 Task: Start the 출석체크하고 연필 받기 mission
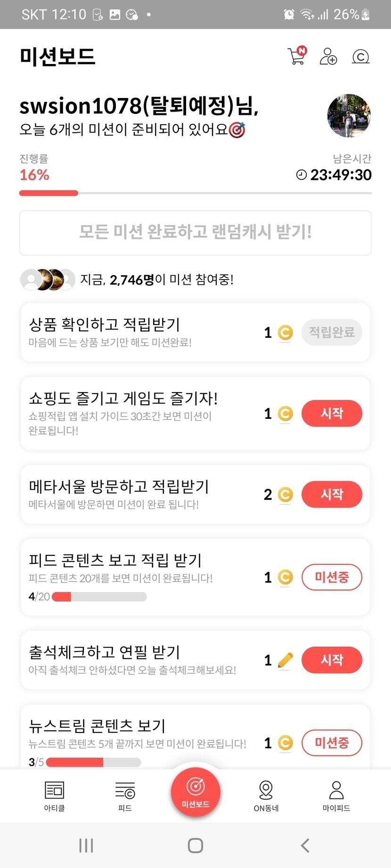332,660
